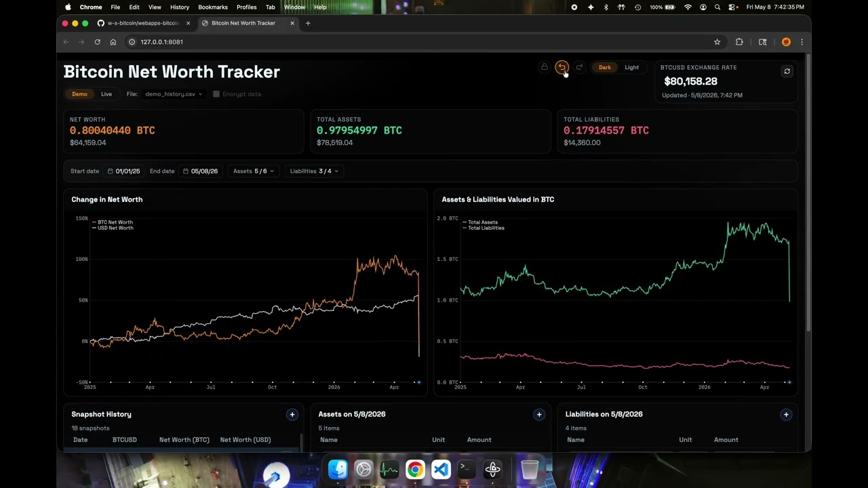Switch to Demo mode
Screen dimensions: 868x488
[79, 94]
